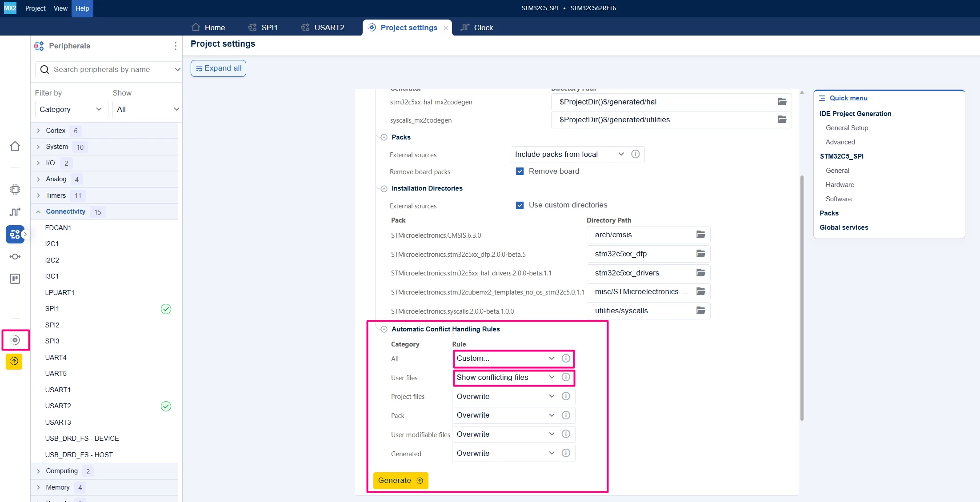The height and width of the screenshot is (502, 980).
Task: Open the Show All dropdown
Action: click(148, 109)
